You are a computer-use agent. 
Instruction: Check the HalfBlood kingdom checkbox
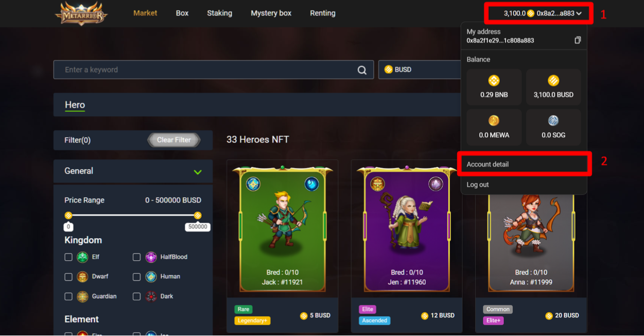pos(136,257)
